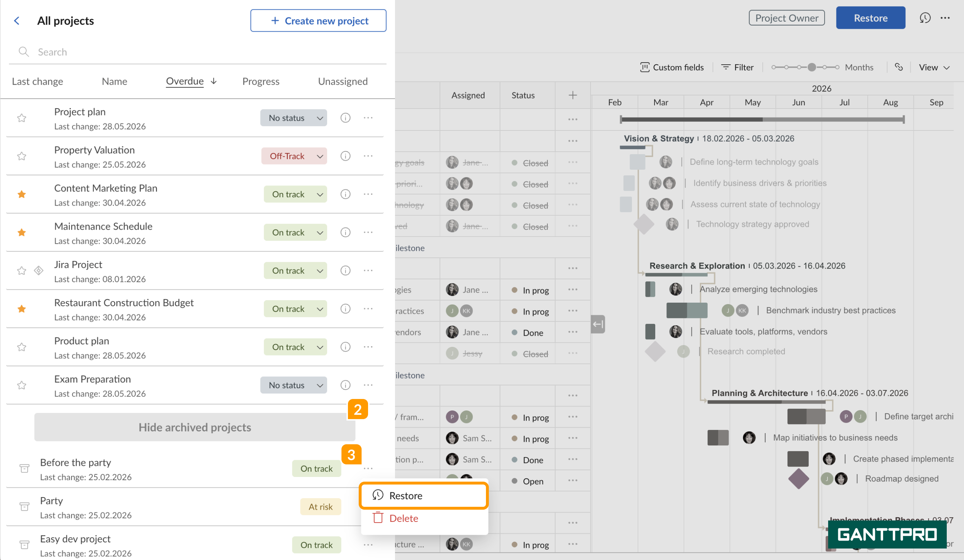Select Restore from the context menu
Image resolution: width=964 pixels, height=560 pixels.
click(423, 496)
